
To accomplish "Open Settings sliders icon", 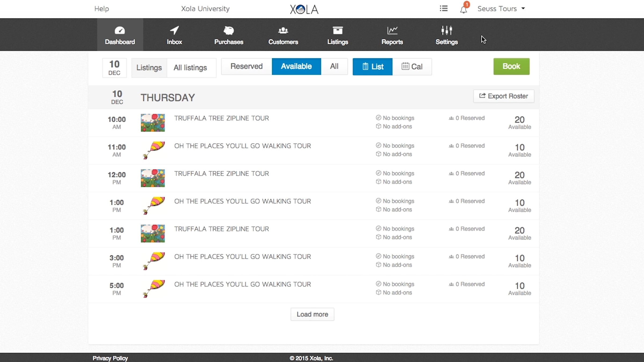I will pyautogui.click(x=447, y=31).
